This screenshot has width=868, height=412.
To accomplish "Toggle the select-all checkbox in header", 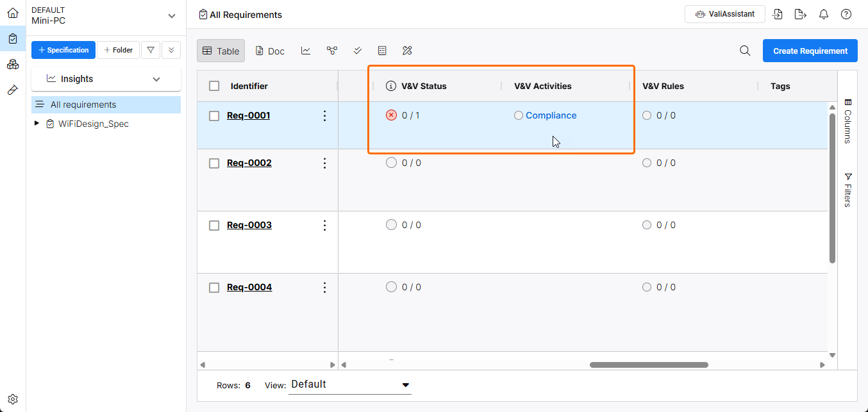I will click(215, 86).
